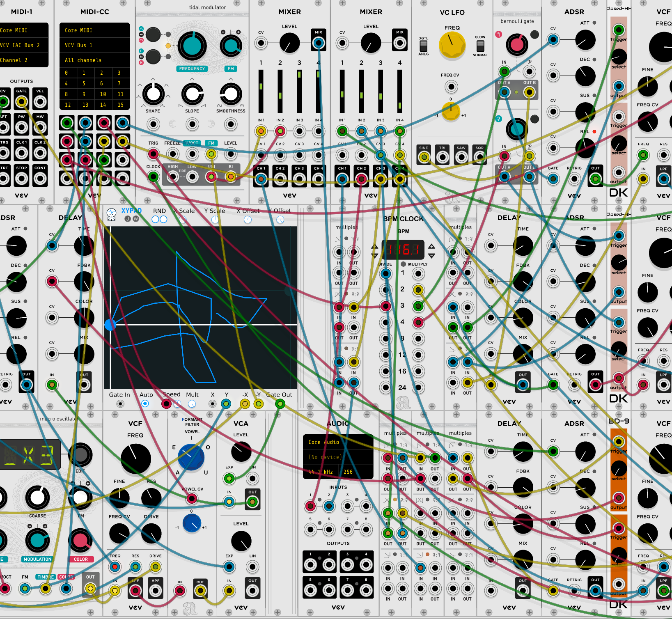
Task: Open the MIDI-1 VCV IAC Bus 2 dropdown
Action: click(24, 45)
